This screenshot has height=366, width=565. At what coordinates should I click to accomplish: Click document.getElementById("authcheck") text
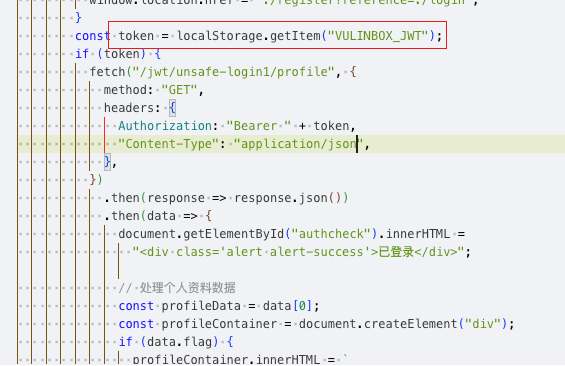248,234
